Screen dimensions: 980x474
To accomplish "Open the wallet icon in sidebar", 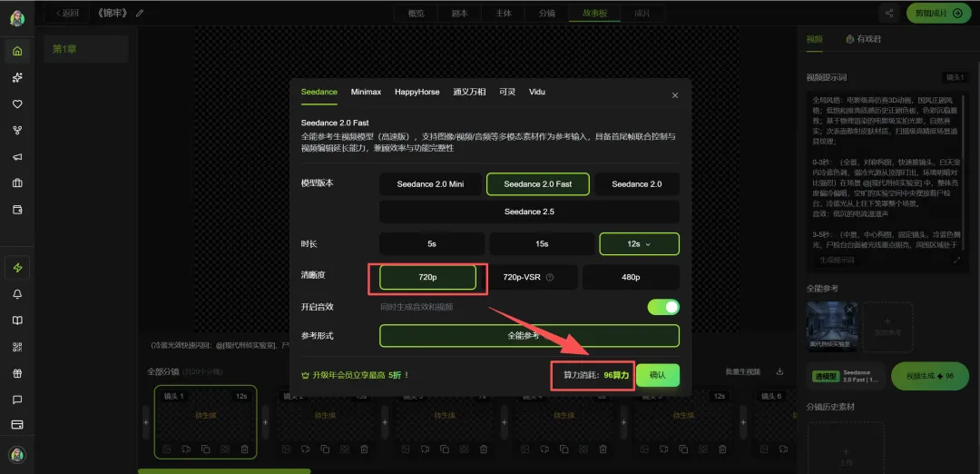I will tap(17, 210).
